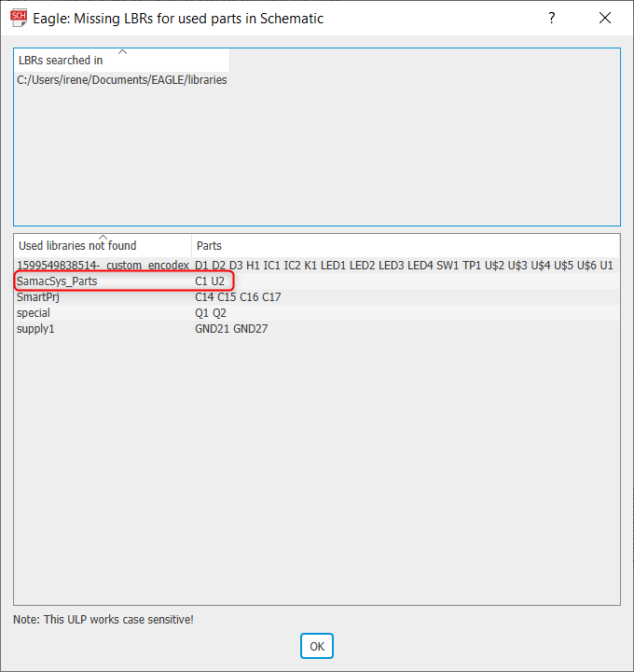Click the OK button

(317, 646)
